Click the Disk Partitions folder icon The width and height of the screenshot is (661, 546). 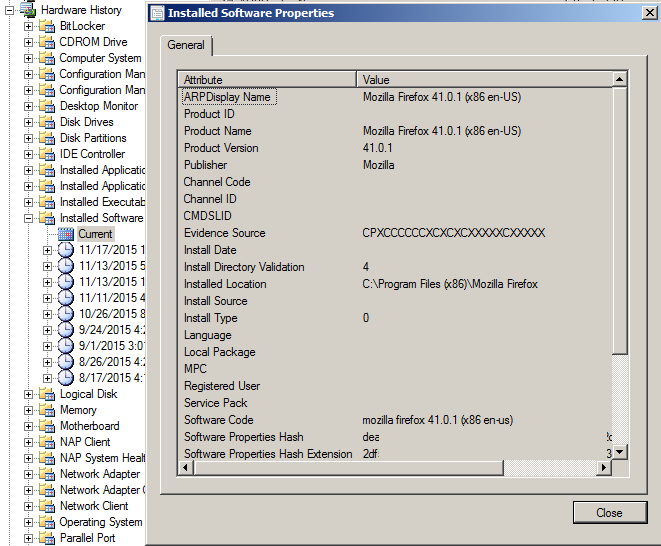pyautogui.click(x=47, y=138)
